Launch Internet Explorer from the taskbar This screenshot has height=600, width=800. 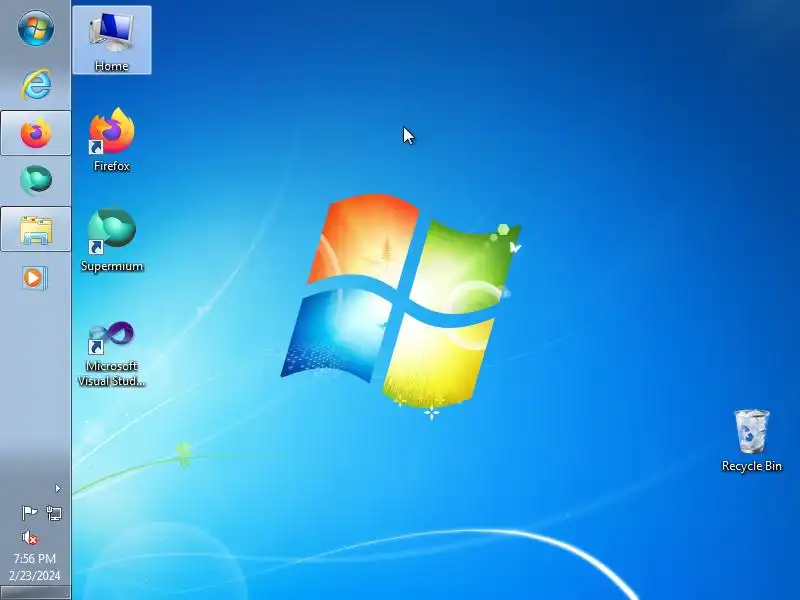tap(36, 84)
